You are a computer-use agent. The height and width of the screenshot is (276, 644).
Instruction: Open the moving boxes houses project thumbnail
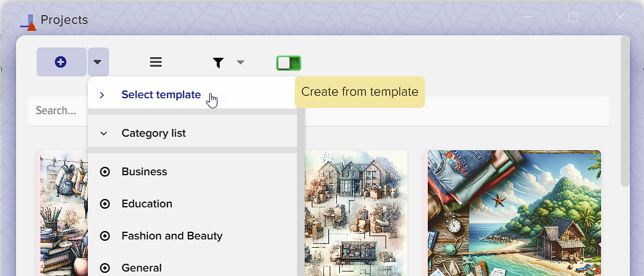[356, 213]
